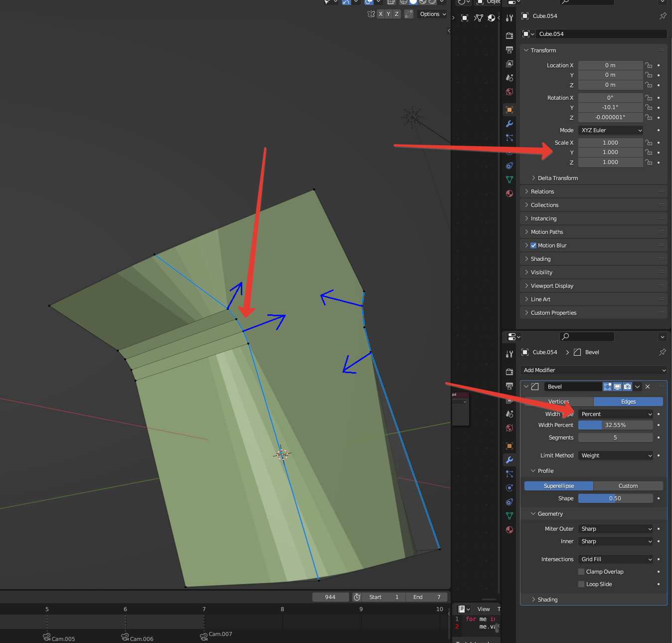This screenshot has height=643, width=672.
Task: Open Object Data tab in Object properties editor
Action: 509,180
